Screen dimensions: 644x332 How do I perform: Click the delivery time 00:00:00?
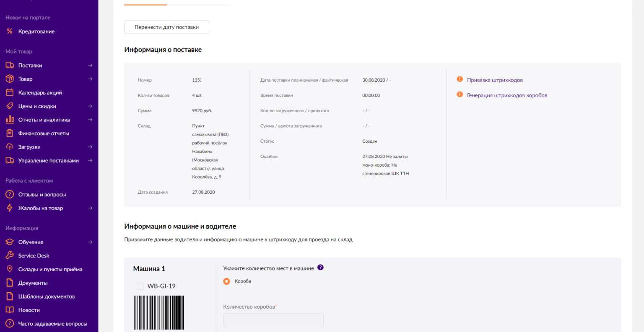371,95
